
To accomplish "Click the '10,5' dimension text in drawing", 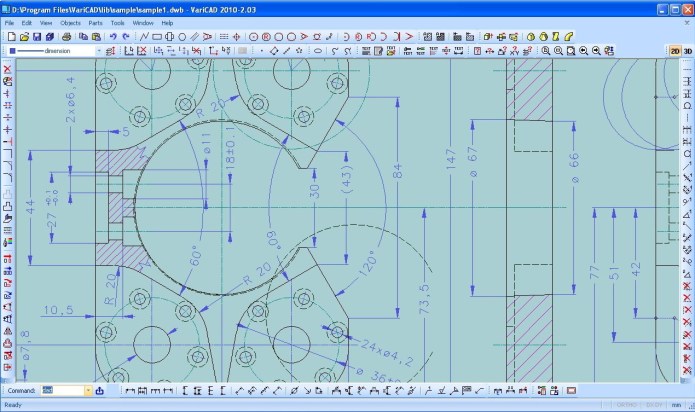I will [58, 310].
